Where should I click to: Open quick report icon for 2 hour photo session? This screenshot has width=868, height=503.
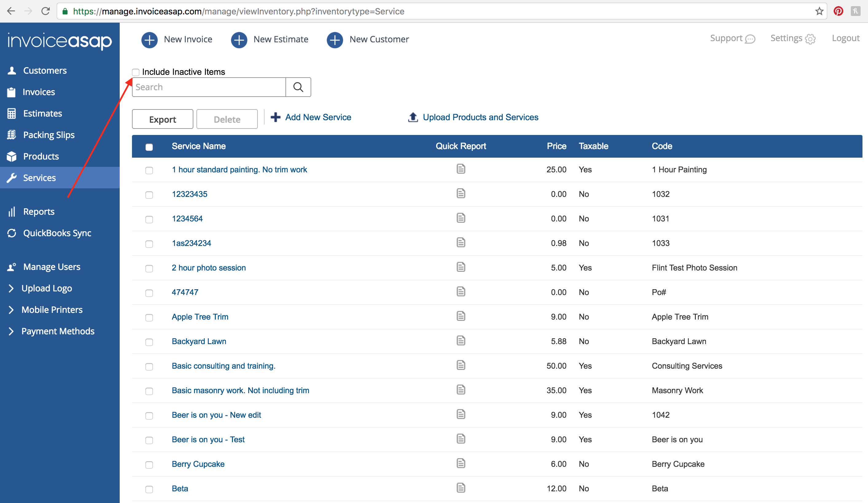[461, 267]
